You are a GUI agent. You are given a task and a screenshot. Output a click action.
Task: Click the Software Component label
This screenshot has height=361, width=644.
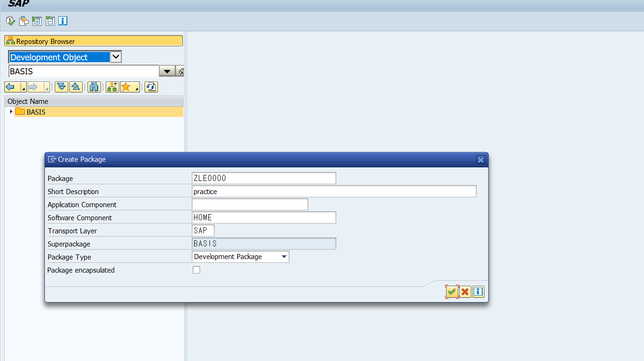click(x=80, y=218)
